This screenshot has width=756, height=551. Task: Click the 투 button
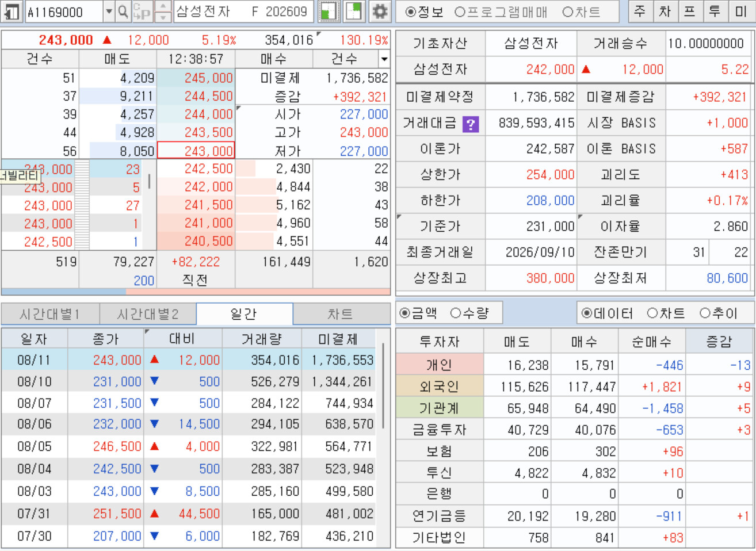pos(715,12)
